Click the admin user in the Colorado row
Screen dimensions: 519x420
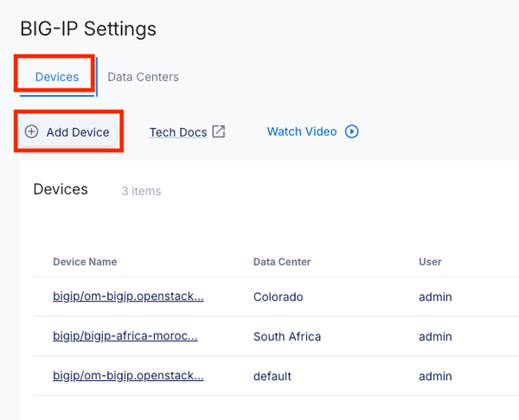tap(435, 297)
